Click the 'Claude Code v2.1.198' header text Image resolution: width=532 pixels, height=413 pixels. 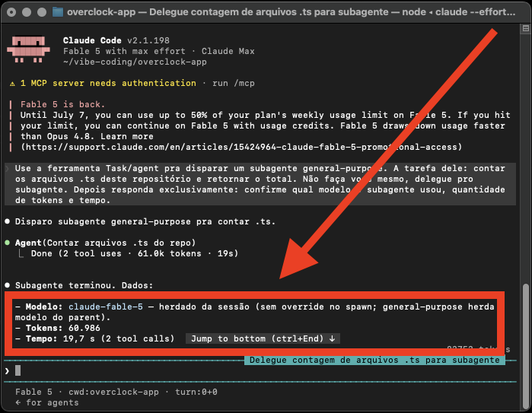coord(116,40)
